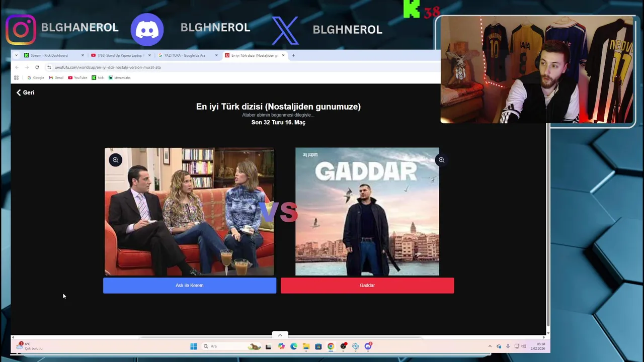The image size is (644, 362).
Task: Close the YAZI TURA Google tab
Action: pyautogui.click(x=216, y=55)
